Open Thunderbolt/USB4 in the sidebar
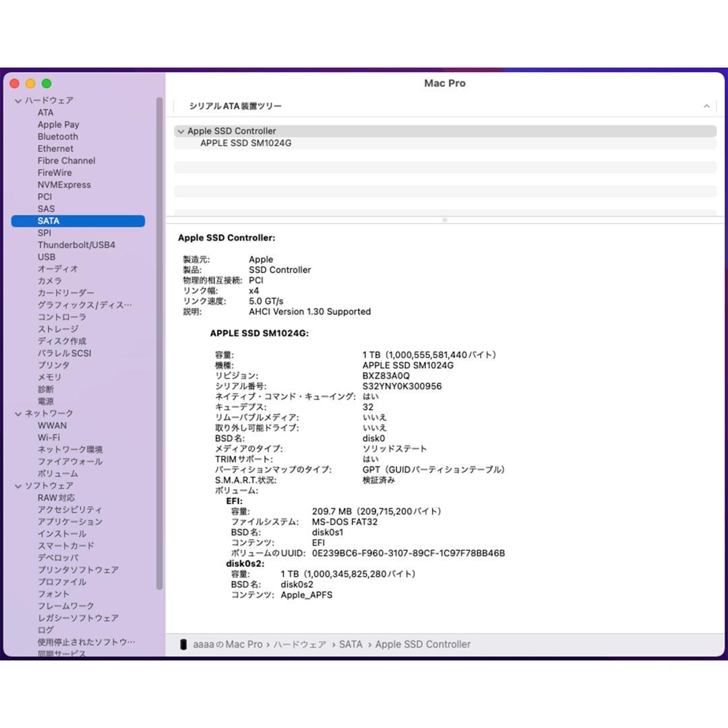The image size is (728, 728). pos(77,245)
